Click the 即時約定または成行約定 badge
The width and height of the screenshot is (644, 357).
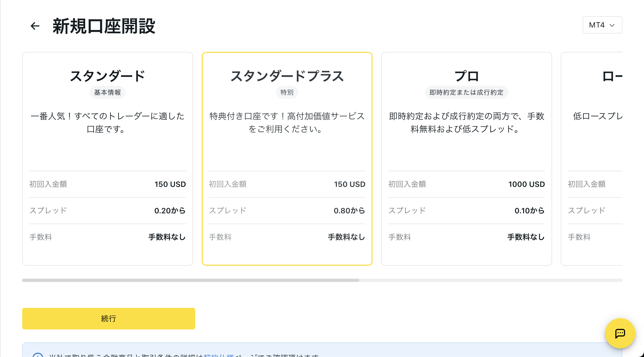(466, 92)
